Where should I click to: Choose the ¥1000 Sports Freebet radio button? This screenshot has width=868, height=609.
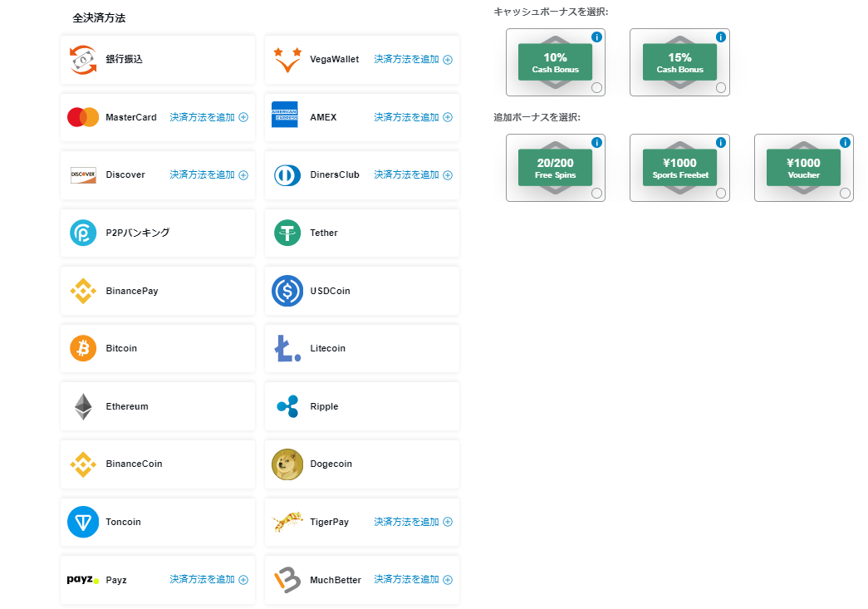click(721, 193)
